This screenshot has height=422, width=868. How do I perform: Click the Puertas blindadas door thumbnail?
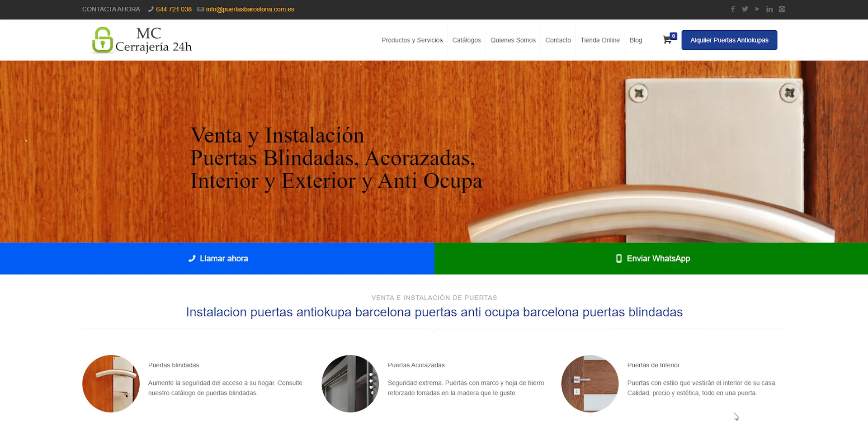(x=110, y=384)
